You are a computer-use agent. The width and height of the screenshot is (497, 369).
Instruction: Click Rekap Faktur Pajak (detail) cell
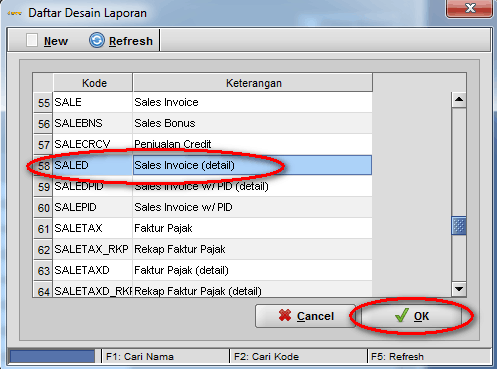click(253, 289)
